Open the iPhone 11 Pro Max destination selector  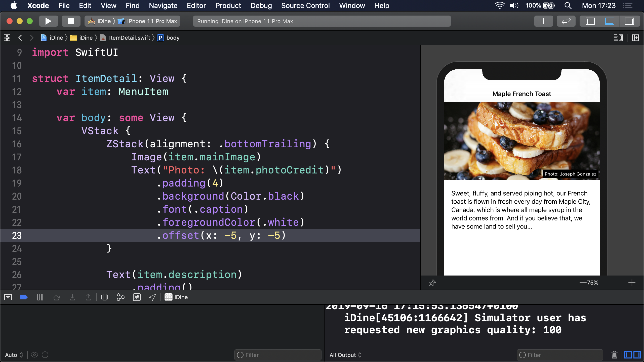tap(152, 21)
